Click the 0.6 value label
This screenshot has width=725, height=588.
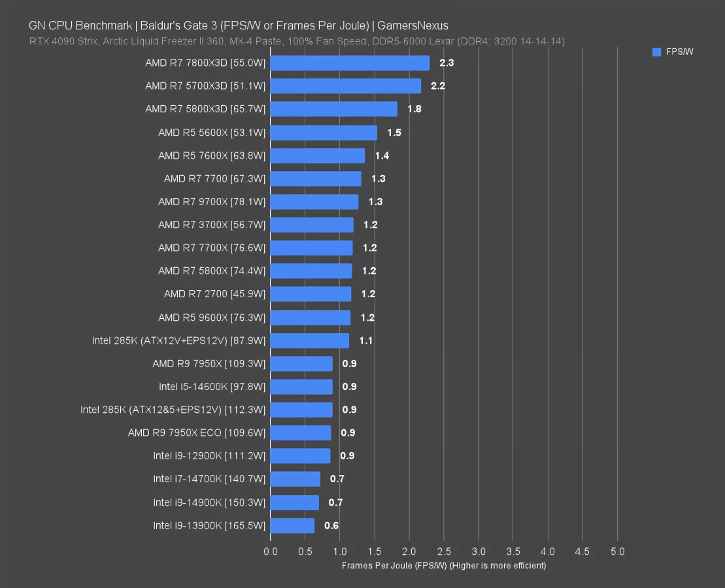click(x=331, y=525)
